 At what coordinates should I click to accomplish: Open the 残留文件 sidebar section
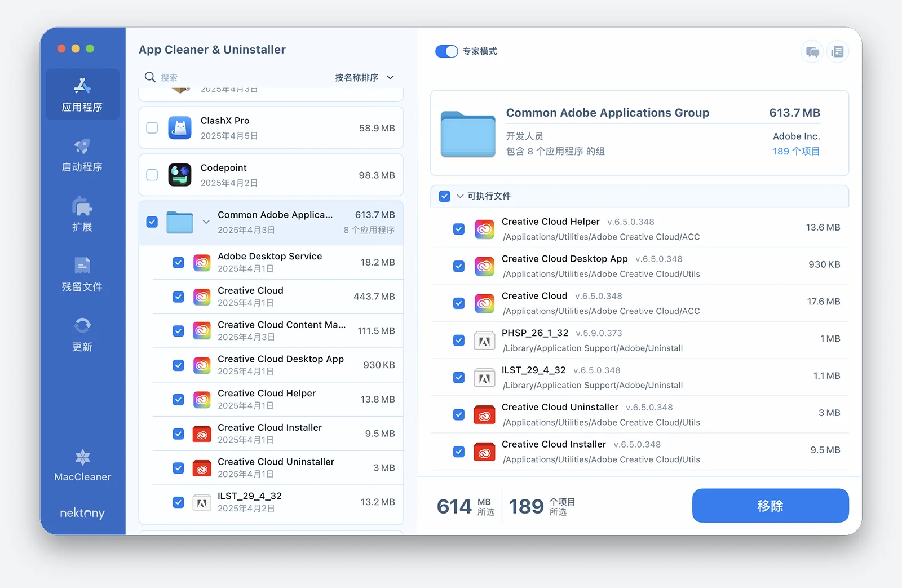tap(82, 275)
